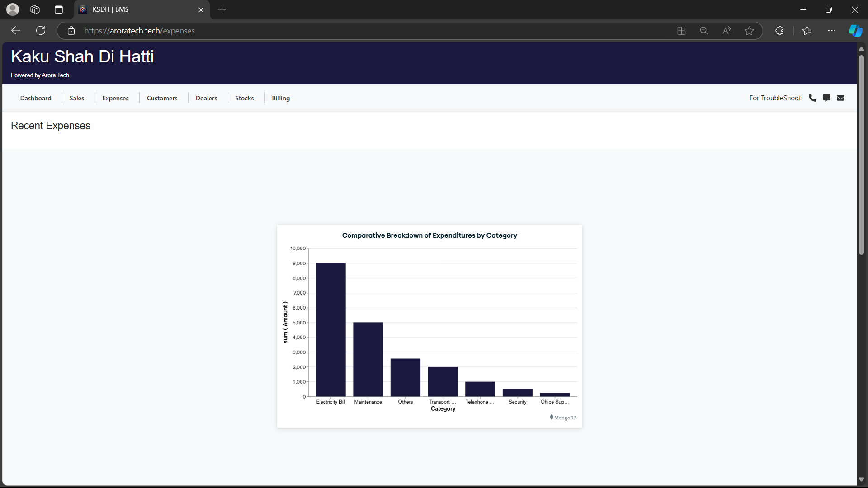
Task: Open the Dashboard menu item
Action: coord(36,98)
